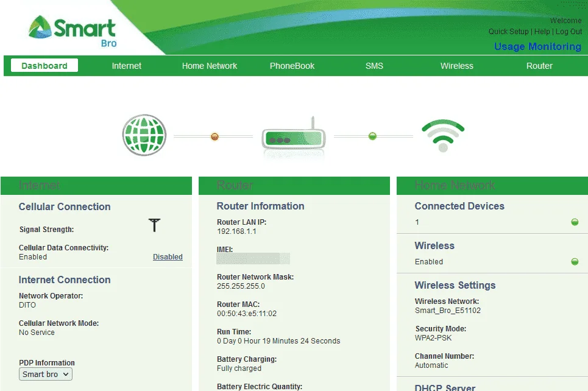Open the PDP Information Smart bro dropdown
588x391 pixels.
click(45, 374)
